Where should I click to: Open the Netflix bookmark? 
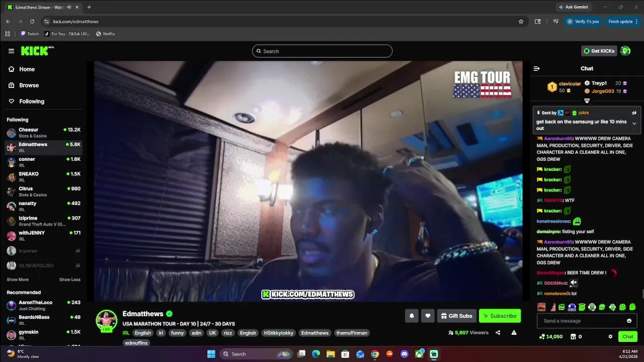coord(105,34)
